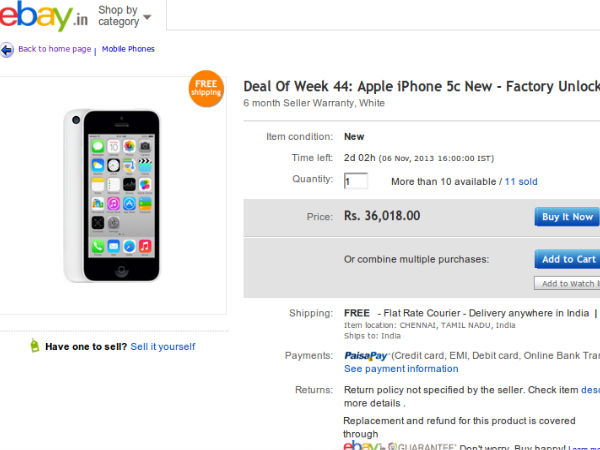The width and height of the screenshot is (600, 450).
Task: Click the Mobile Phones breadcrumb
Action: click(x=128, y=49)
